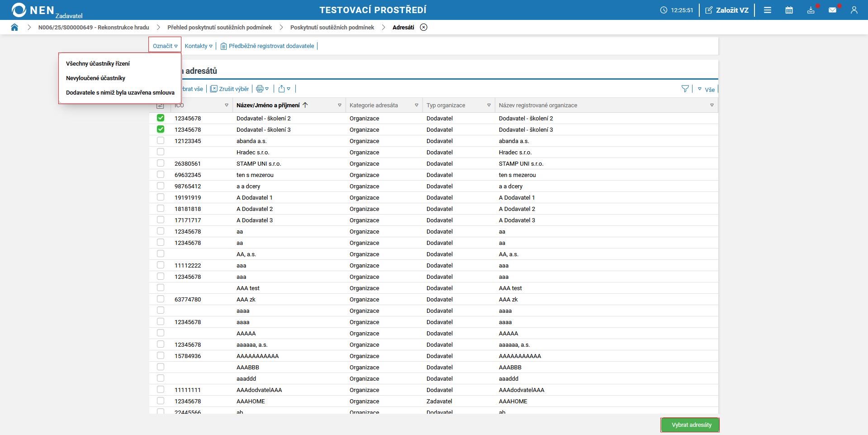This screenshot has width=868, height=435.
Task: Open breadcrumb N006/25/S00000649 - Rekonstrukce hradu
Action: pos(94,27)
